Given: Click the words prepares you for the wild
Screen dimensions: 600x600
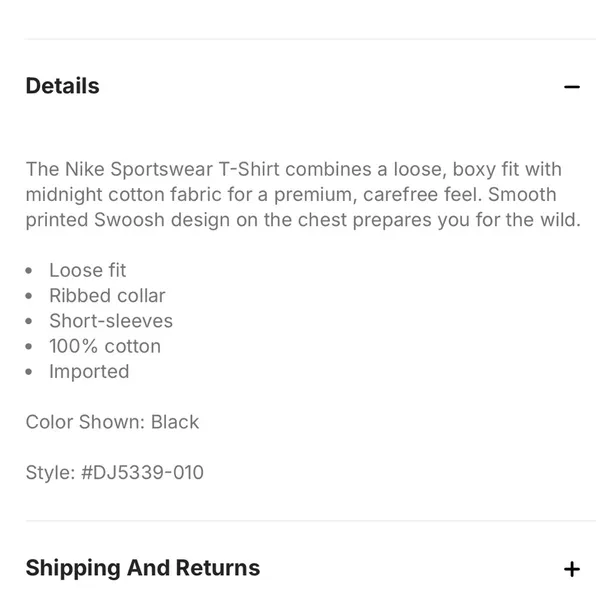Looking at the screenshot, I should tap(467, 220).
